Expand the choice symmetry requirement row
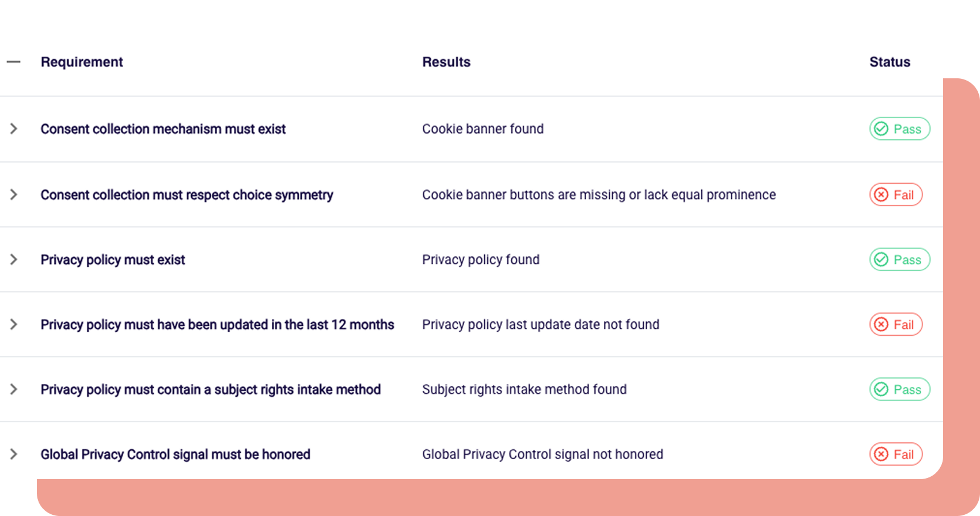980x516 pixels. (x=14, y=195)
